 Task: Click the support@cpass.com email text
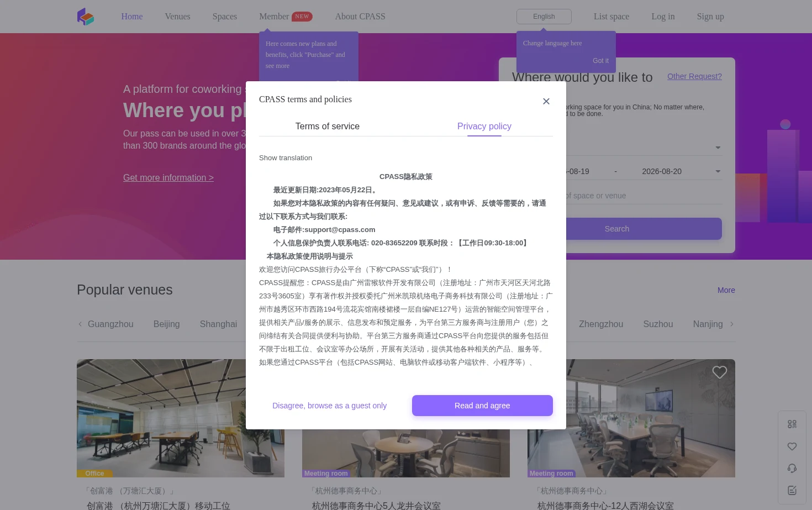click(x=340, y=230)
